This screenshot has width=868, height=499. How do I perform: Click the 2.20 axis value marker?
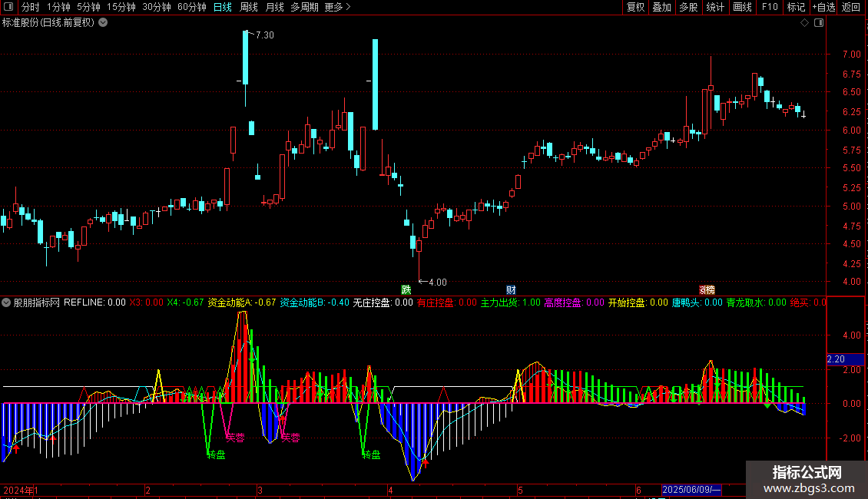(x=846, y=359)
